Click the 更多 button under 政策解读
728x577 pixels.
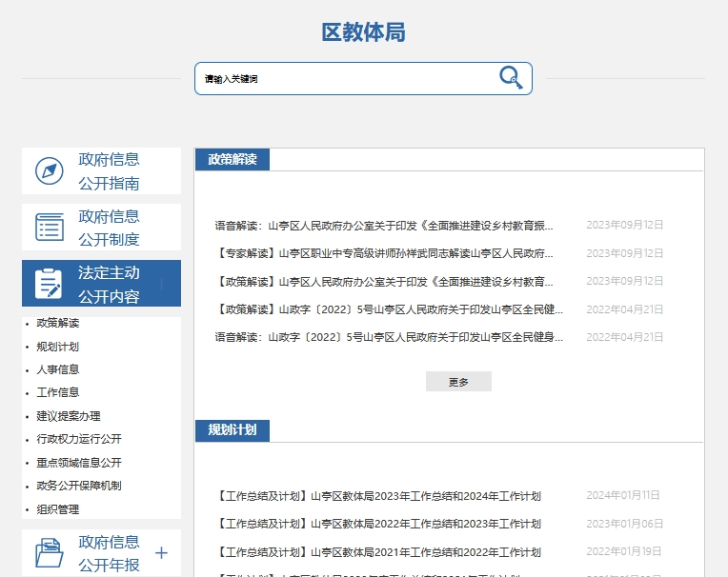458,382
